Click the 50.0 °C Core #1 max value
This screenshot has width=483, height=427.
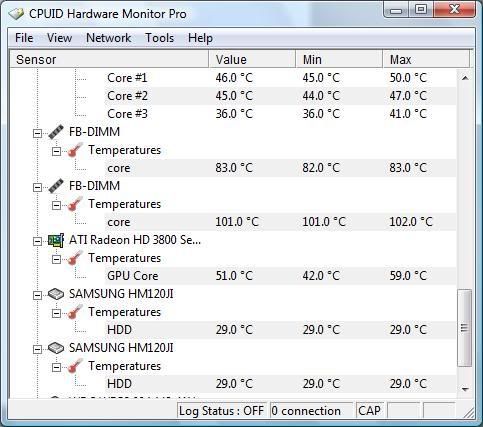point(408,78)
